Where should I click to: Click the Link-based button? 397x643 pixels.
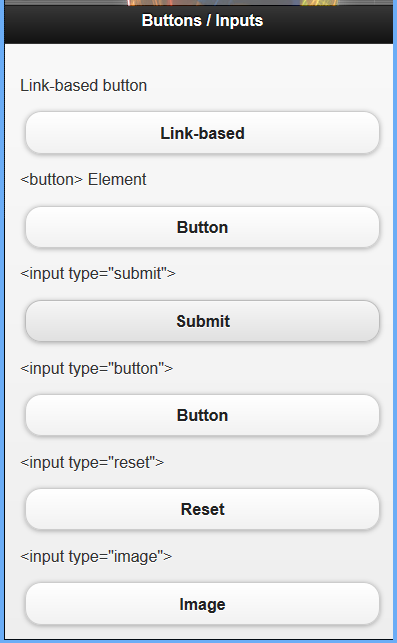pos(202,133)
